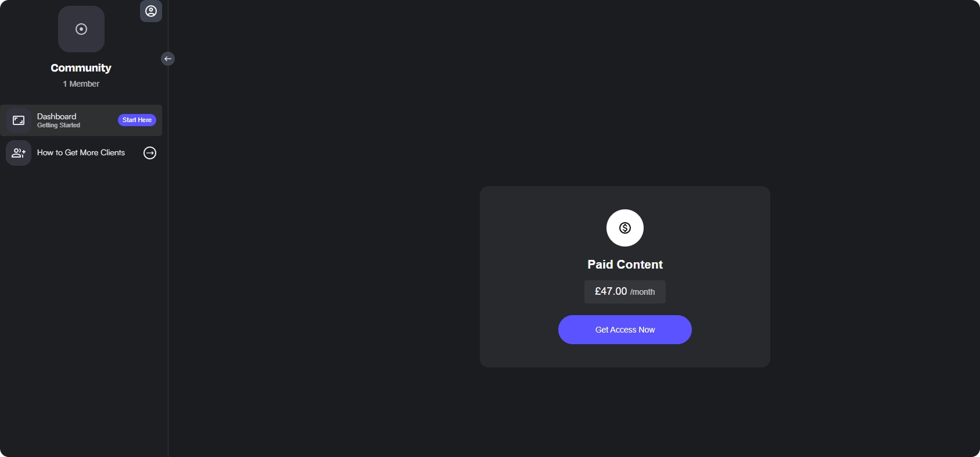Open the user profile account icon

(x=151, y=11)
